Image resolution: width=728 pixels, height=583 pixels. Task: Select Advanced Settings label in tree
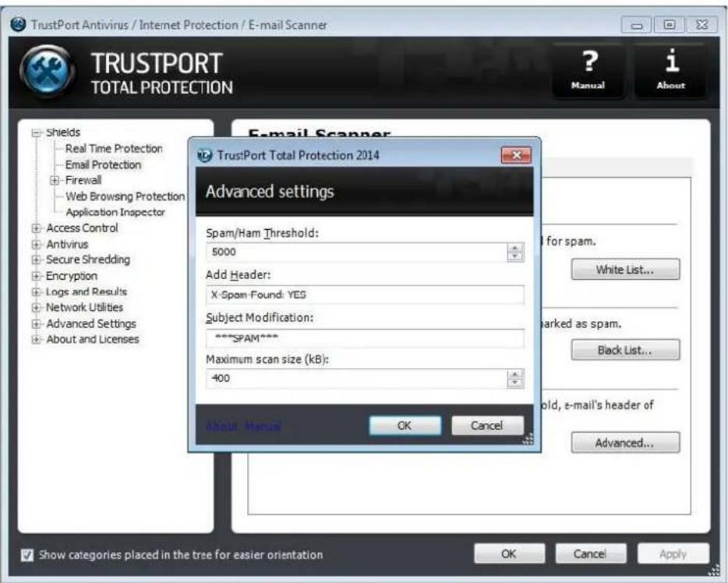(91, 323)
